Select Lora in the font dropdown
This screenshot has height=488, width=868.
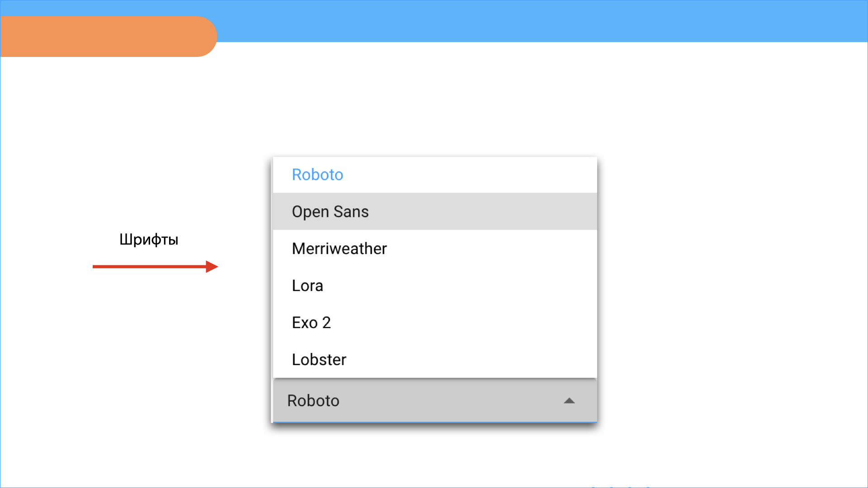[x=435, y=286]
